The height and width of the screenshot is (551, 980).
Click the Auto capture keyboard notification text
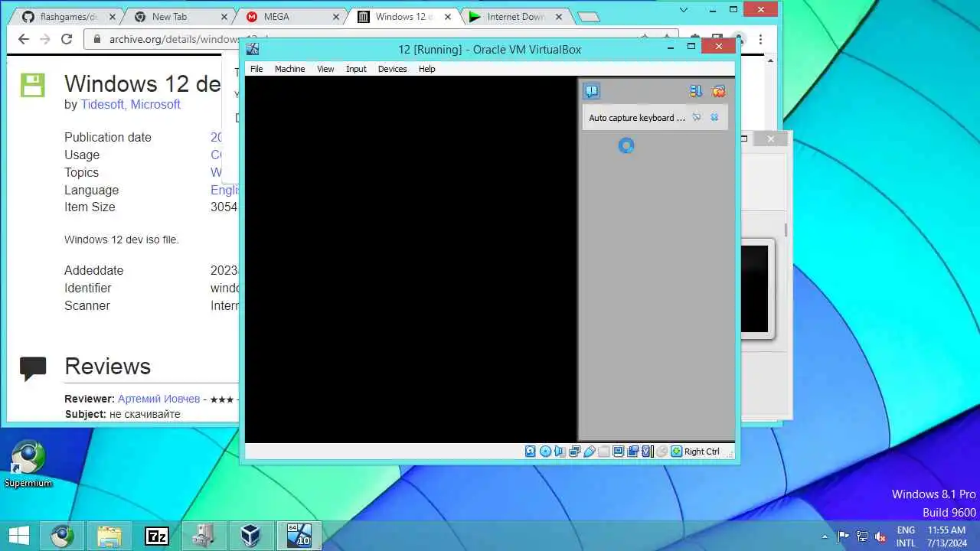pos(636,118)
